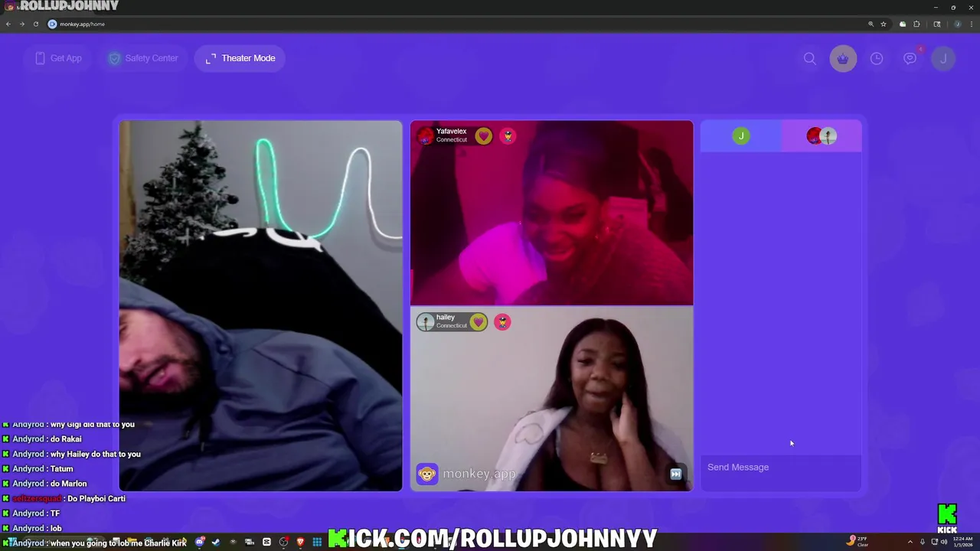Click the Yafavelex video feed
Viewport: 980px width, 551px height.
[x=551, y=213]
